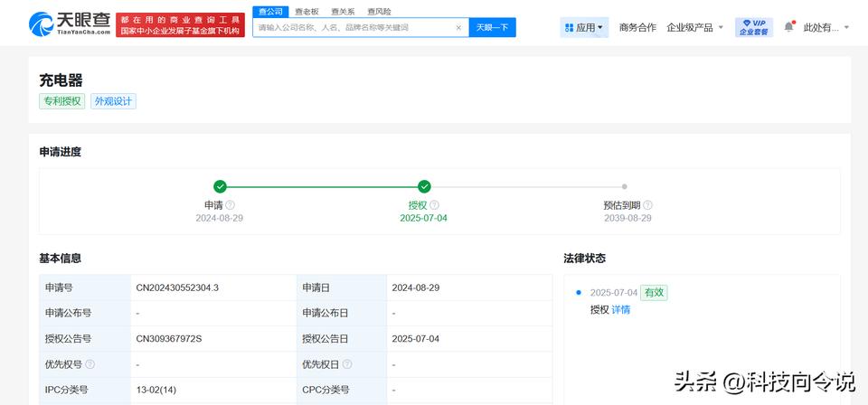868x405 pixels.
Task: Select grant number CN309367972S
Action: tap(169, 339)
